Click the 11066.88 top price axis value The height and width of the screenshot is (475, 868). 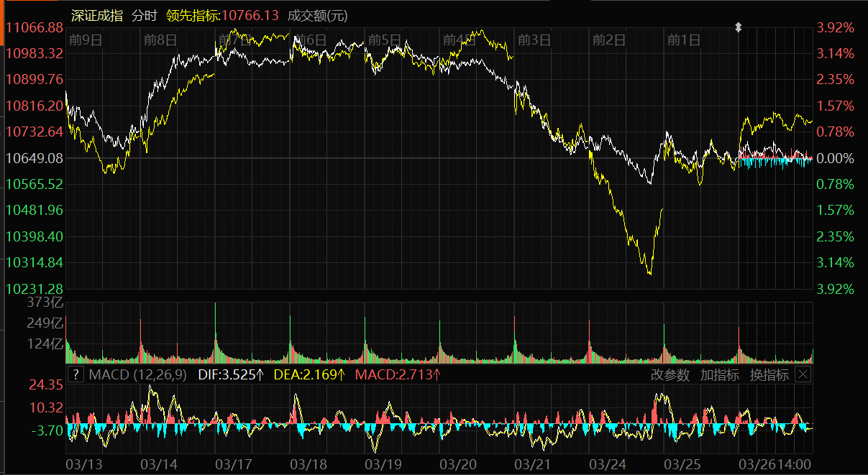[x=35, y=27]
